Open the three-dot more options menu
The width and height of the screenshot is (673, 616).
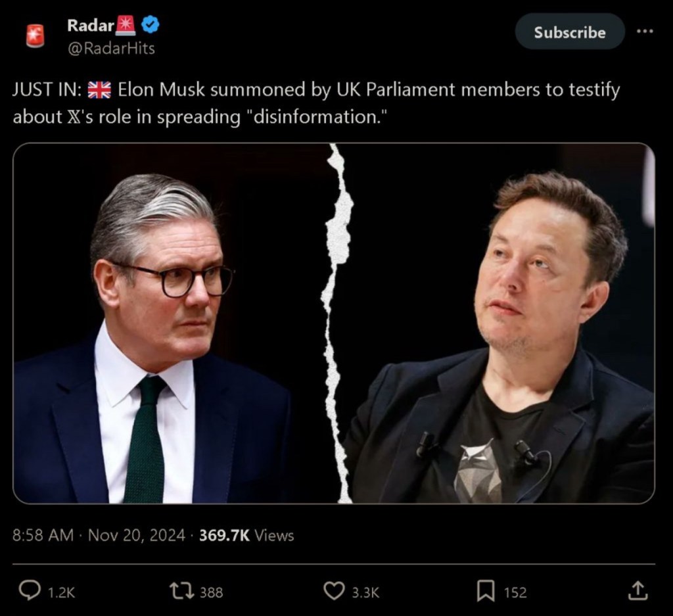pos(645,32)
